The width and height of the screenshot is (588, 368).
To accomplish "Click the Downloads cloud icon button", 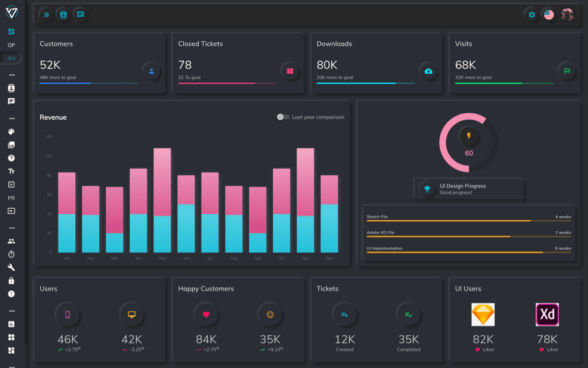I will [x=428, y=71].
